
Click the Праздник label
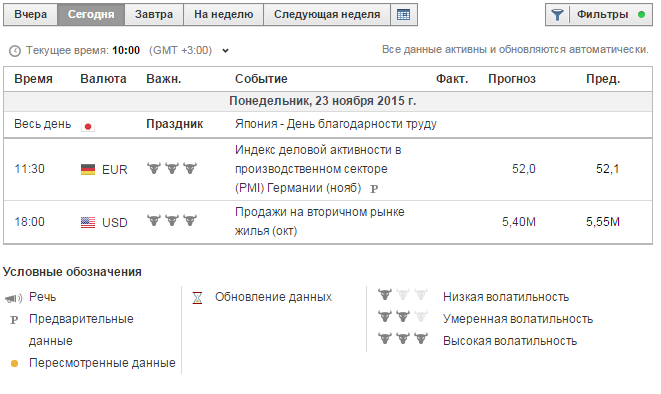(175, 124)
